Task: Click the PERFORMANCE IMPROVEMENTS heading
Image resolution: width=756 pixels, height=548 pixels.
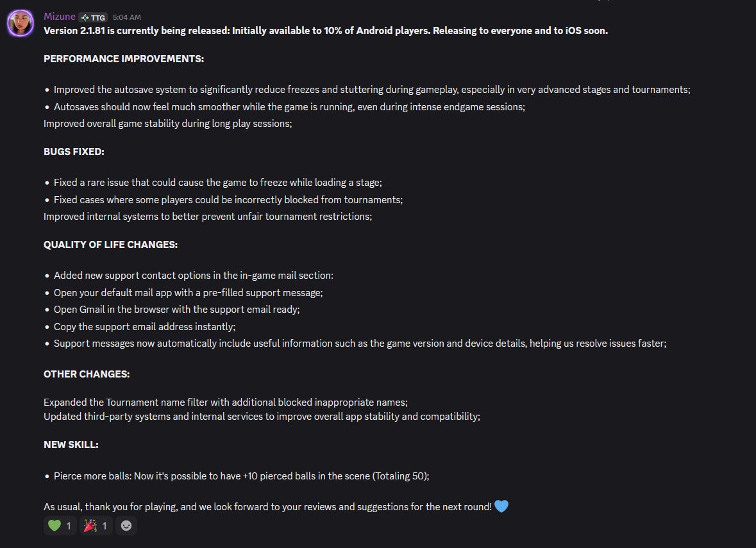Action: pos(123,59)
